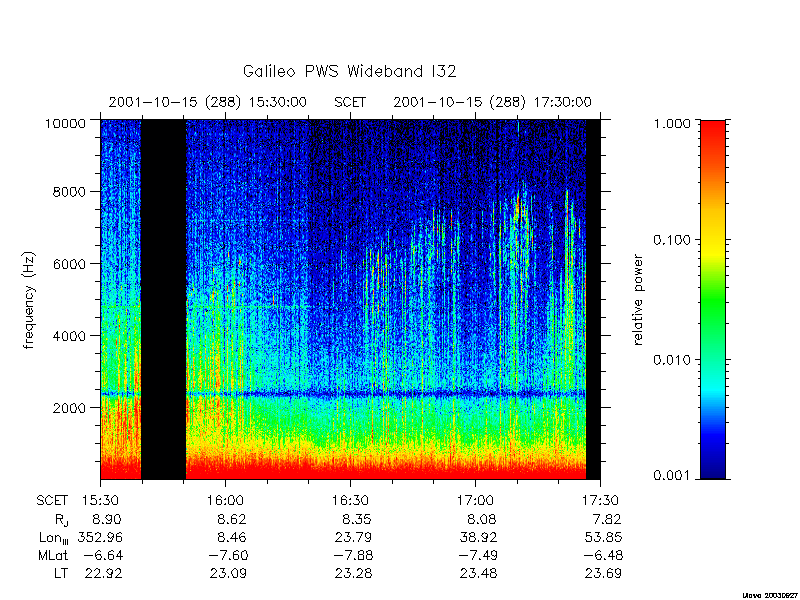The height and width of the screenshot is (600, 800).
Task: Click the "15:30" time axis label
Action: 101,501
